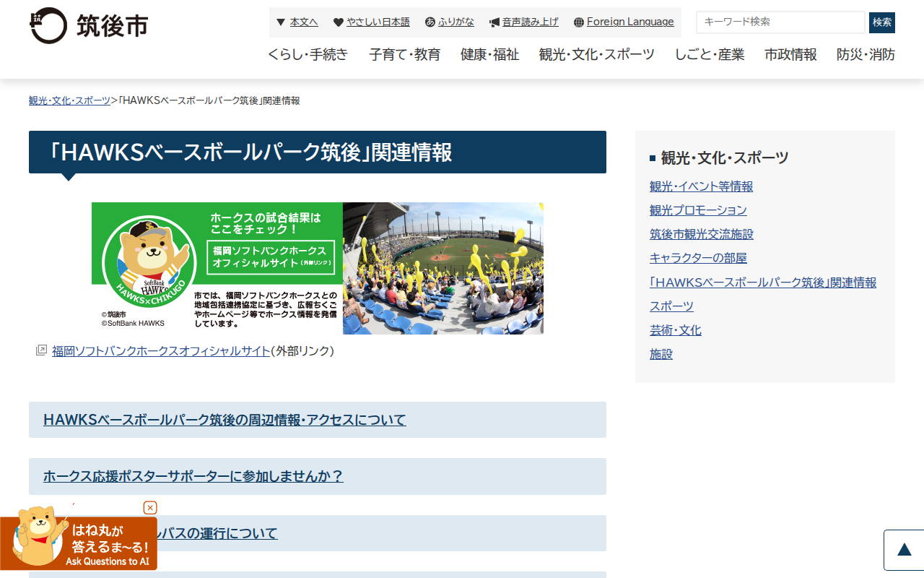Image resolution: width=924 pixels, height=578 pixels.
Task: Click the キーワード検索 search input field
Action: point(780,22)
